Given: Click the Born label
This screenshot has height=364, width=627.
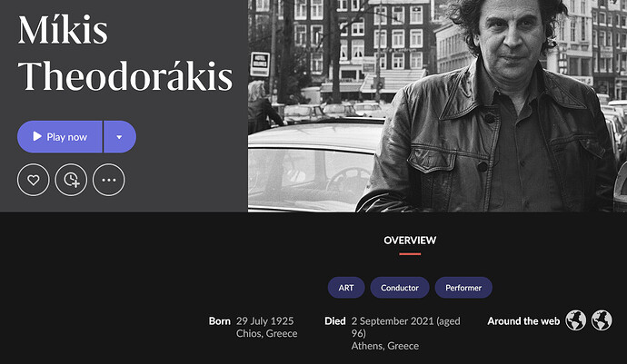Looking at the screenshot, I should tap(220, 320).
